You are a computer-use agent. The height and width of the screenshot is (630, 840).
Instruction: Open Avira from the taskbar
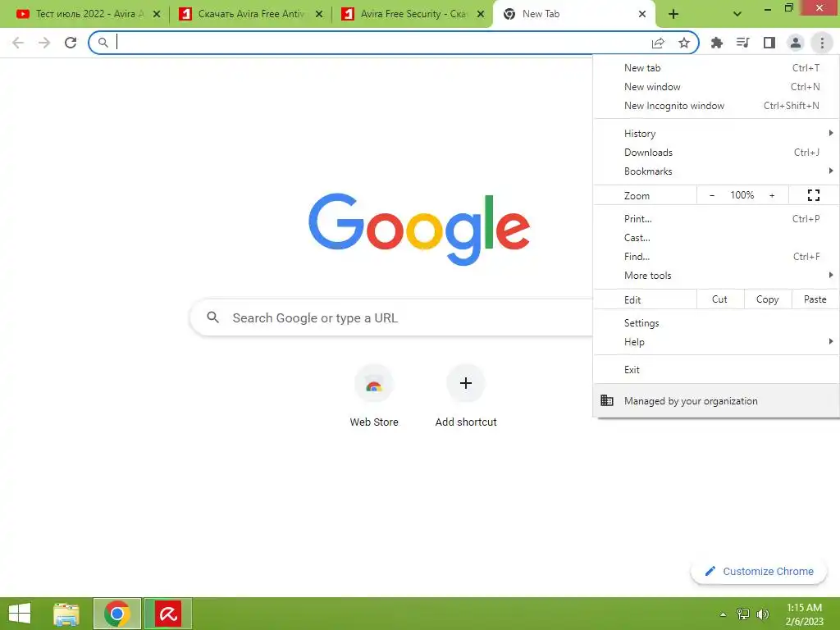167,614
